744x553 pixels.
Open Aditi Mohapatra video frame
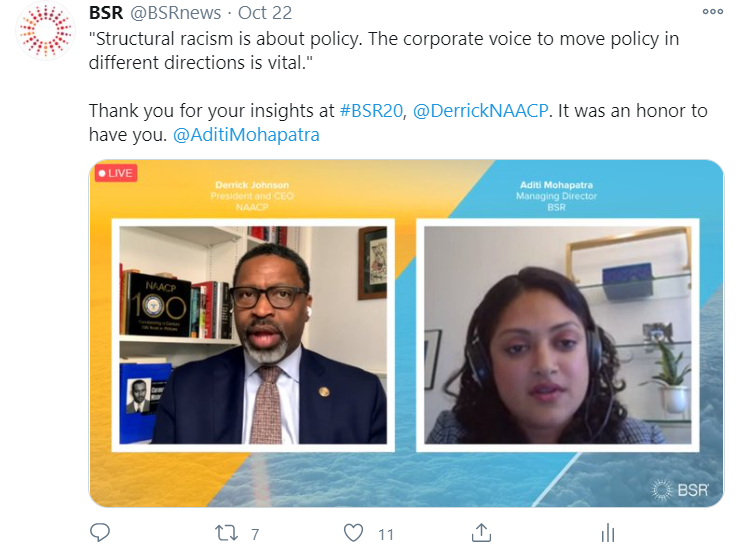[558, 335]
